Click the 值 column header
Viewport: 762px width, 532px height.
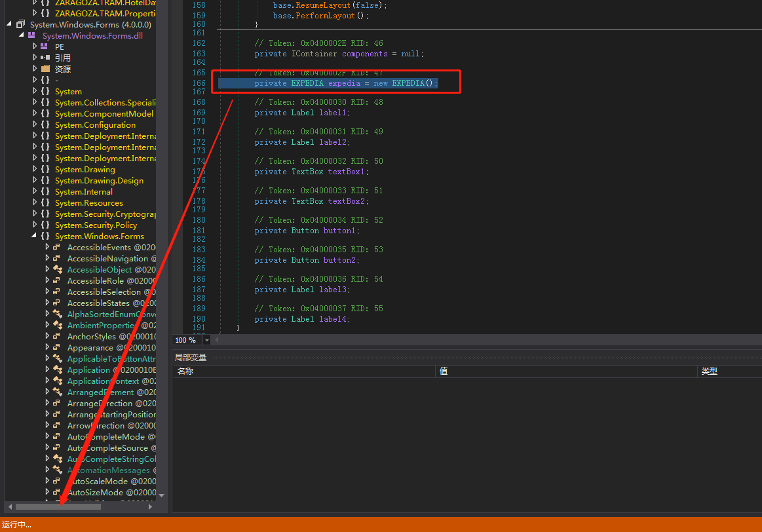click(566, 371)
